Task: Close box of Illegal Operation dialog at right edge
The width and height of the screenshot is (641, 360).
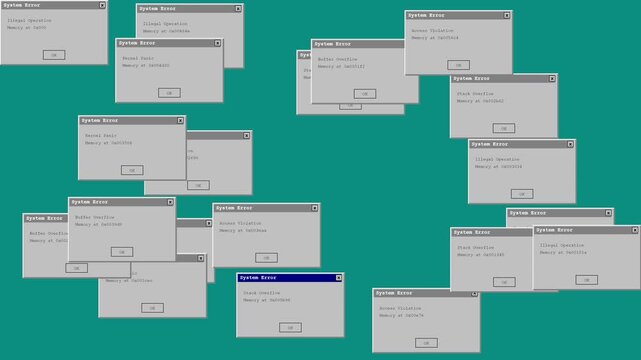Action: pos(635,230)
